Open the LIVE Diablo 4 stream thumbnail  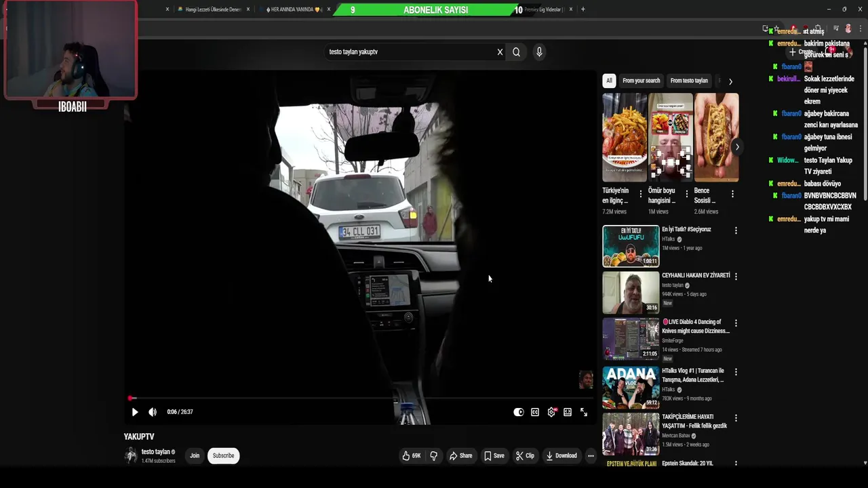(x=631, y=338)
